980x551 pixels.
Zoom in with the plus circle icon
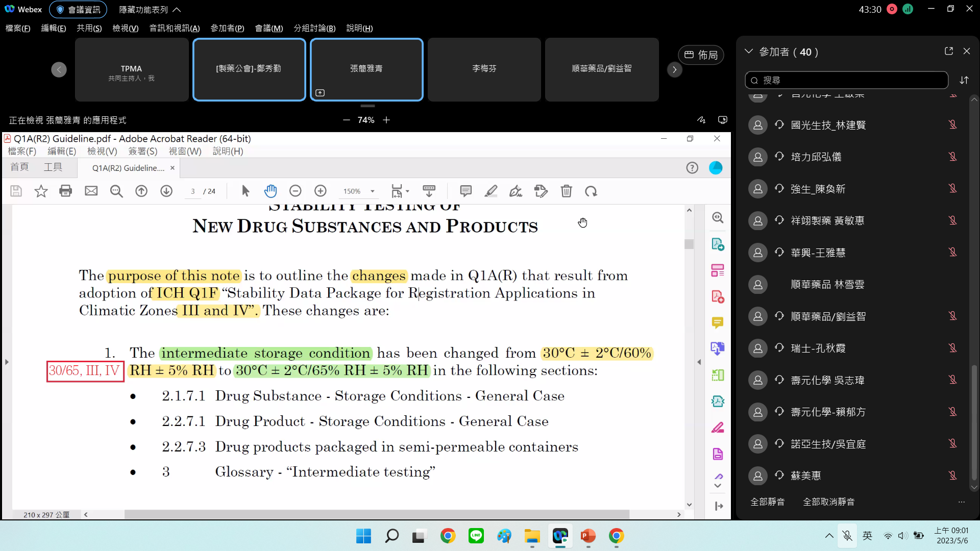pyautogui.click(x=321, y=191)
